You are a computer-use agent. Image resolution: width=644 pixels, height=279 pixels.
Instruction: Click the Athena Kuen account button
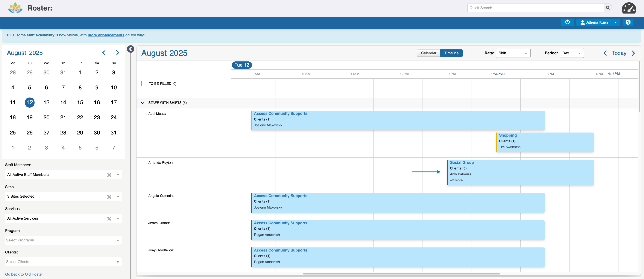point(594,22)
